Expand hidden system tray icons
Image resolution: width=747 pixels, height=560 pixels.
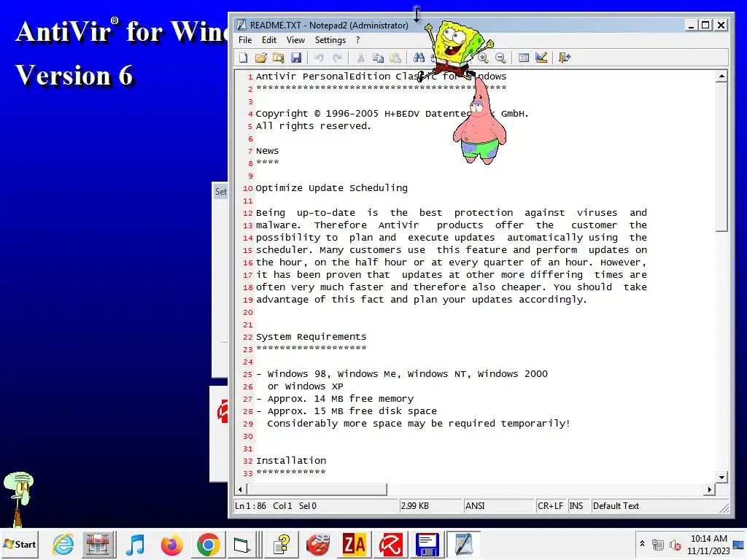(642, 543)
